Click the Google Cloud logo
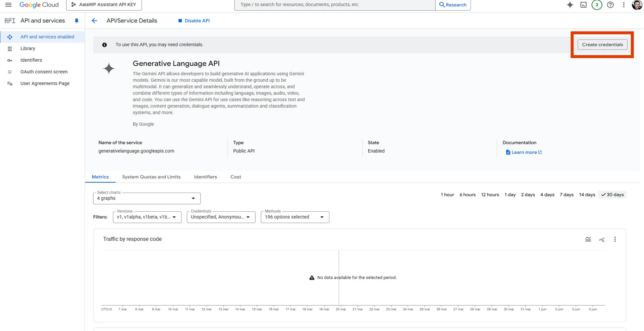This screenshot has height=331, width=644. 39,5
